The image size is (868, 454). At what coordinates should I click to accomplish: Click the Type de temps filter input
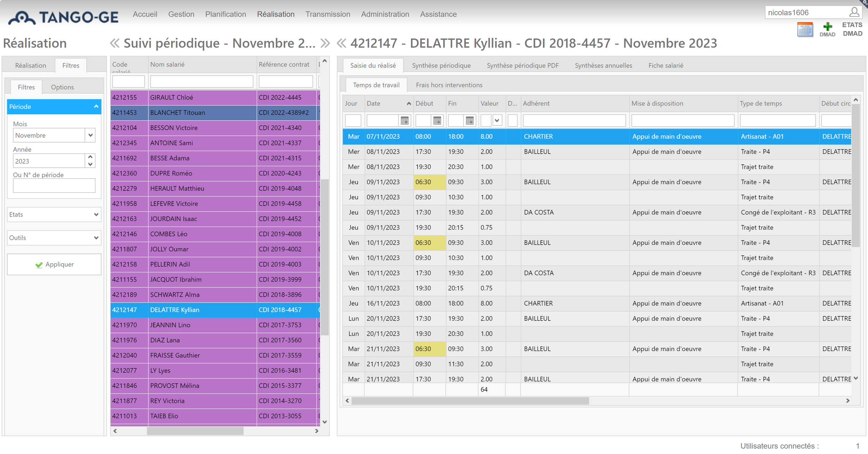(x=778, y=121)
